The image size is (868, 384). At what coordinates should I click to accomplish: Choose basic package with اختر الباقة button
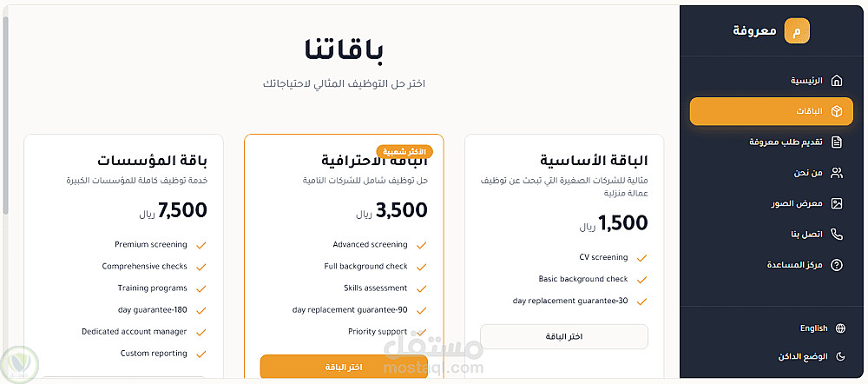(x=564, y=336)
